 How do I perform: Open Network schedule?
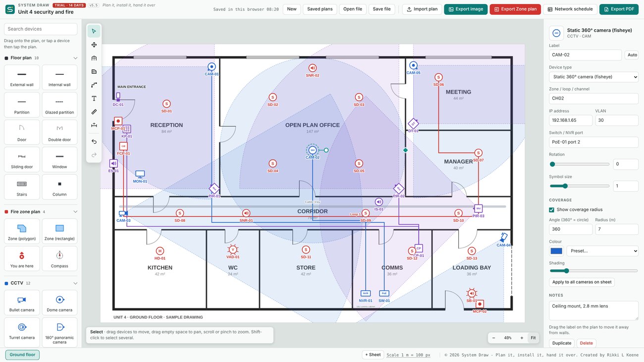[x=570, y=9]
